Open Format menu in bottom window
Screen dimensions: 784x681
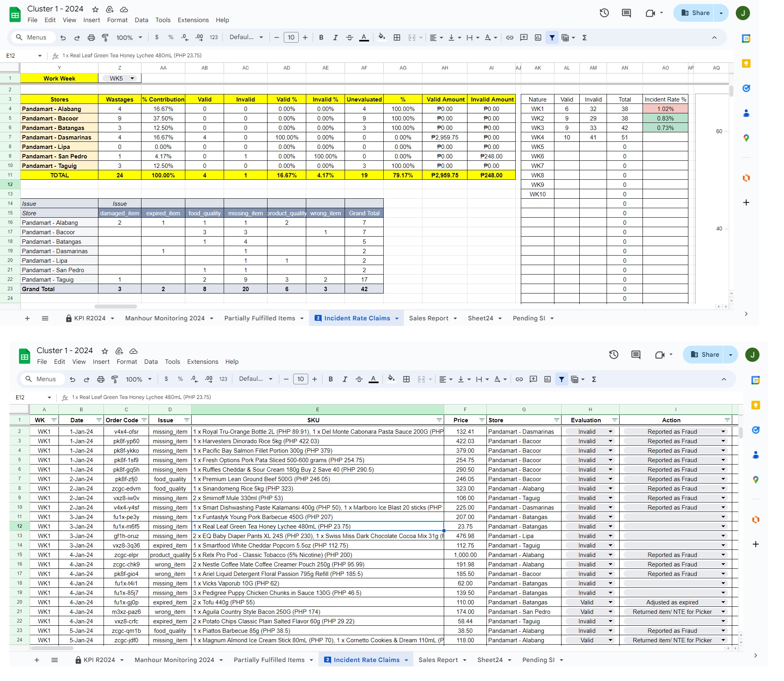click(x=127, y=361)
